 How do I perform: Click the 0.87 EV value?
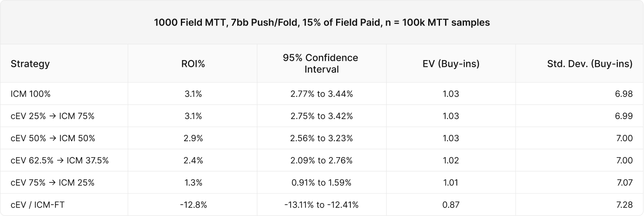click(451, 205)
